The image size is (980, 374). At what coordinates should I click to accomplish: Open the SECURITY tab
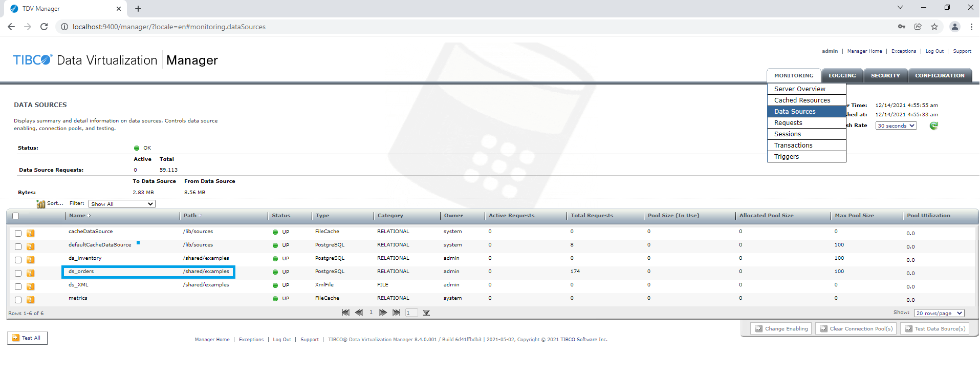885,75
